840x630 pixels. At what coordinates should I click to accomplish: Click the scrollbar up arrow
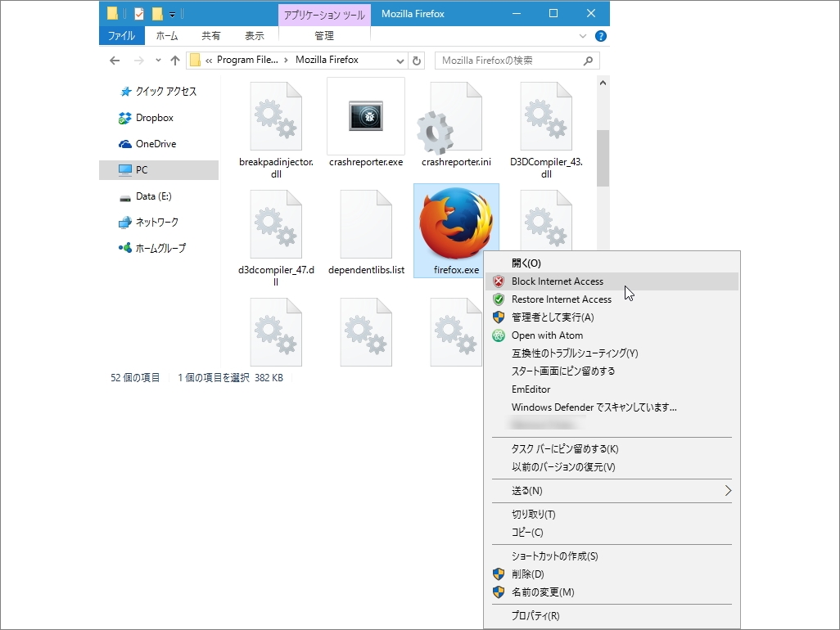pyautogui.click(x=603, y=83)
